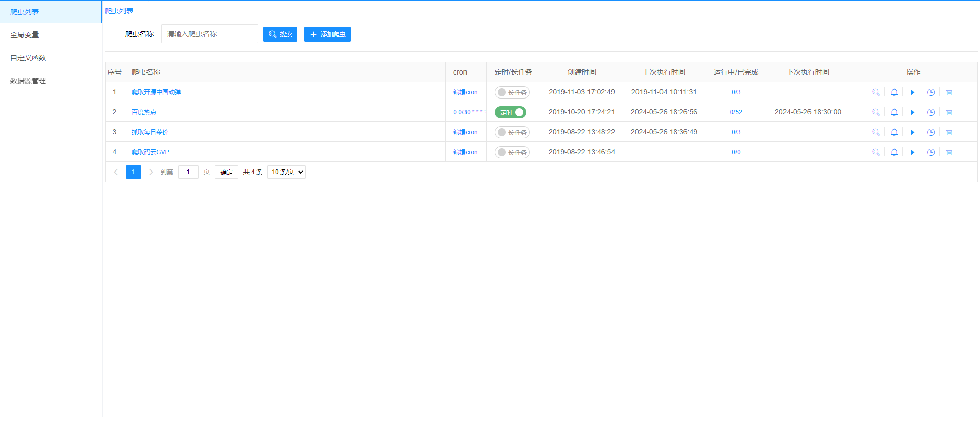The image size is (980, 439).
Task: Click the 2019-11-03 17:02:49 creation time cell
Action: [582, 92]
